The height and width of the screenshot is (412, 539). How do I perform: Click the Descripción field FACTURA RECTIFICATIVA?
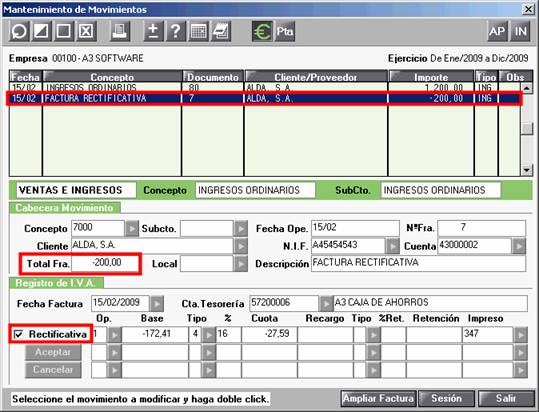tap(418, 263)
